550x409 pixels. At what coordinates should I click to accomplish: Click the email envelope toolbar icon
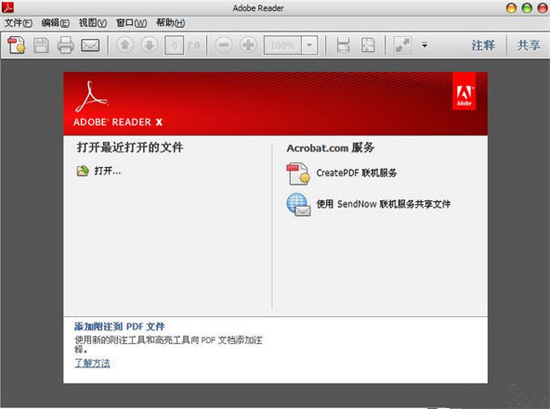pyautogui.click(x=90, y=45)
